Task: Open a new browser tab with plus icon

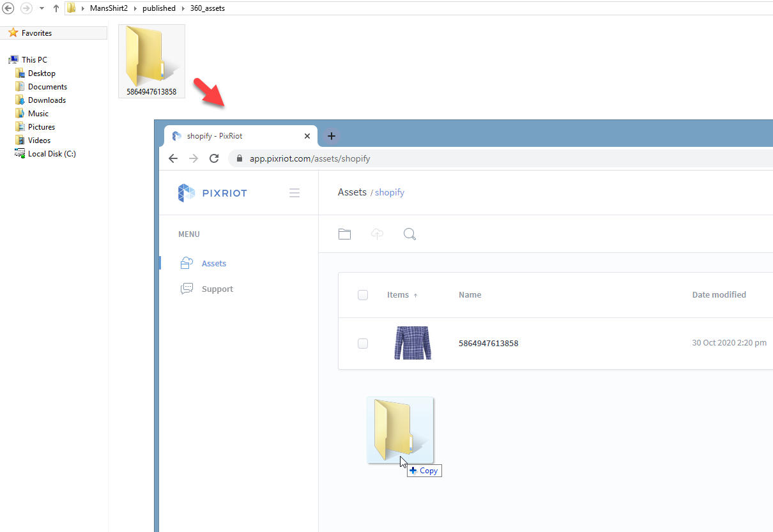Action: (331, 136)
